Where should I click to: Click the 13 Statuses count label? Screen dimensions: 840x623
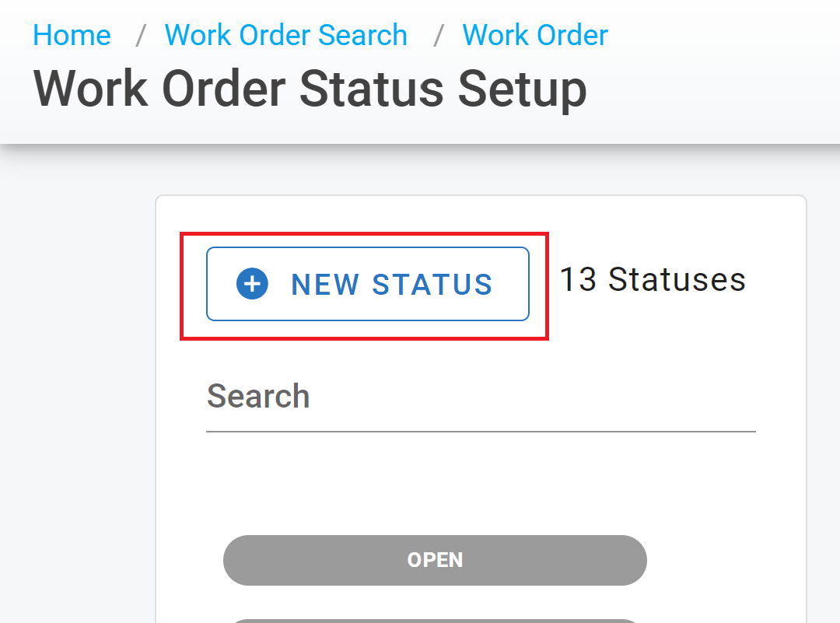point(653,279)
